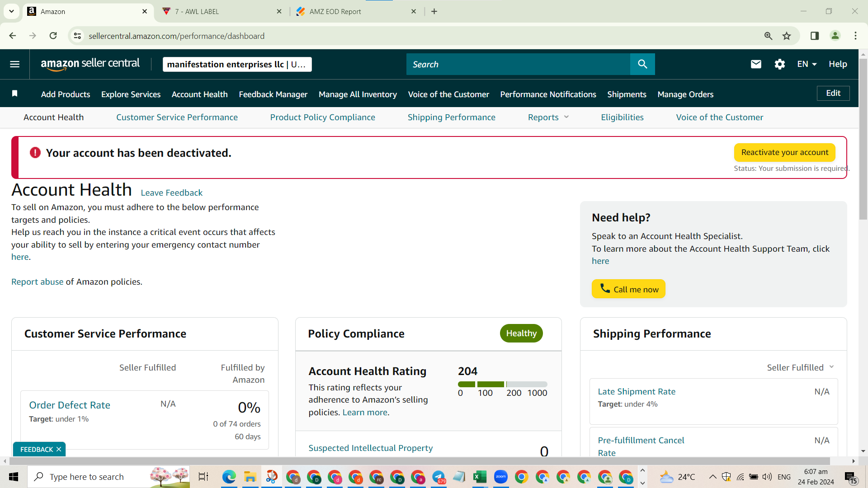This screenshot has height=488, width=868.
Task: Toggle the browser side panel
Action: pos(815,36)
